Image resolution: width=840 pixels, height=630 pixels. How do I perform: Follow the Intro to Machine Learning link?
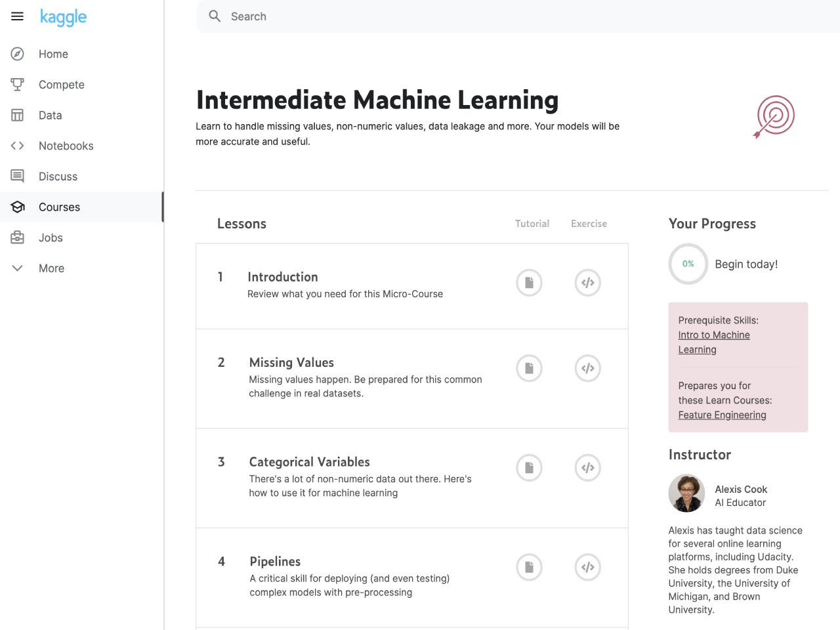(x=714, y=342)
